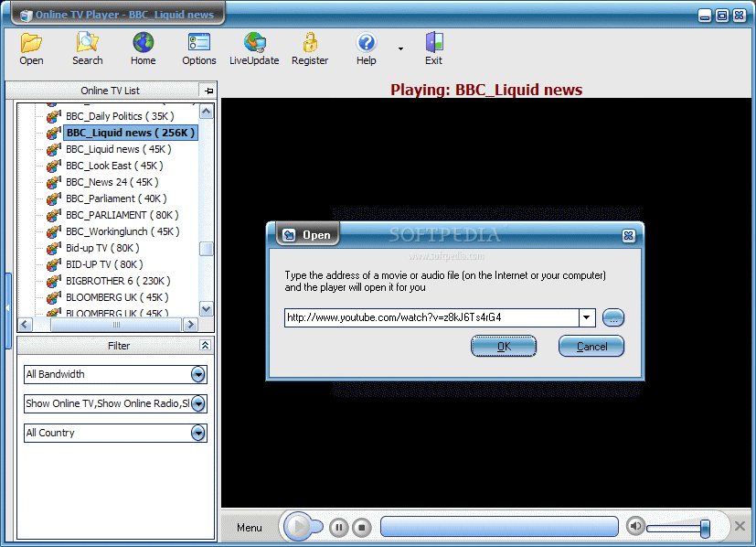Select BLOOMBERG UK (45K) channel above the cut-off row
This screenshot has height=547, width=756.
click(117, 297)
